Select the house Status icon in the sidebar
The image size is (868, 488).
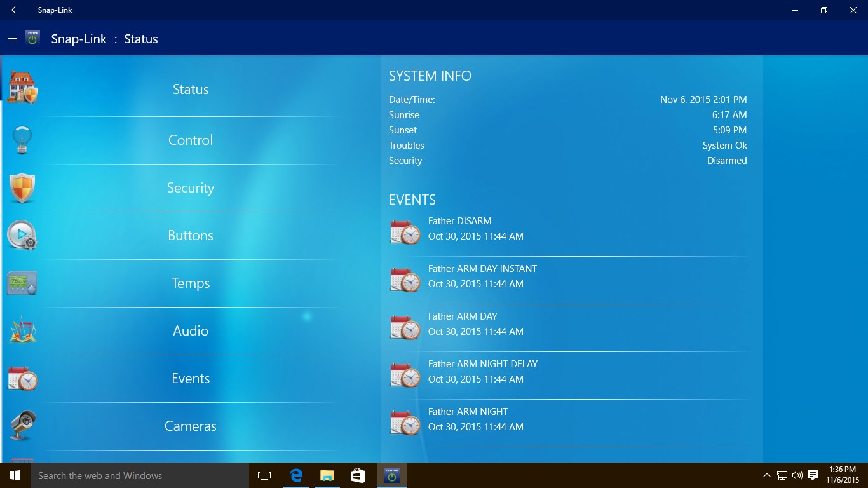point(22,86)
